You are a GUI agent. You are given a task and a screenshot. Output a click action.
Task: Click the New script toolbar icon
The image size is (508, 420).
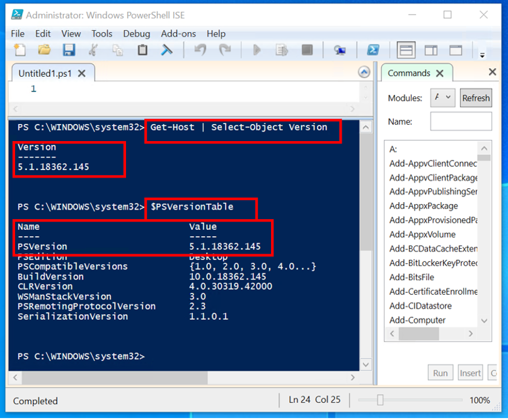click(20, 50)
